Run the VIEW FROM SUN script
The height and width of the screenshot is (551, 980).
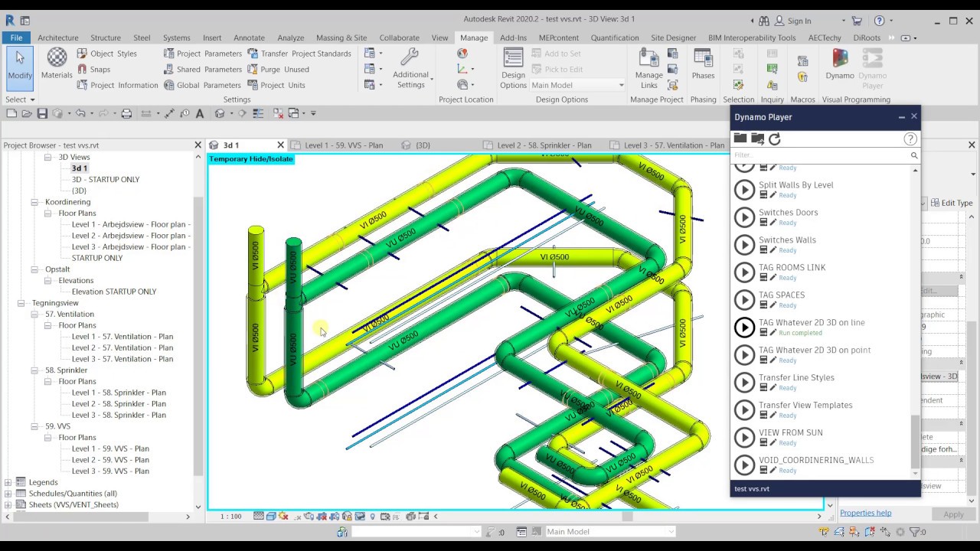(744, 438)
